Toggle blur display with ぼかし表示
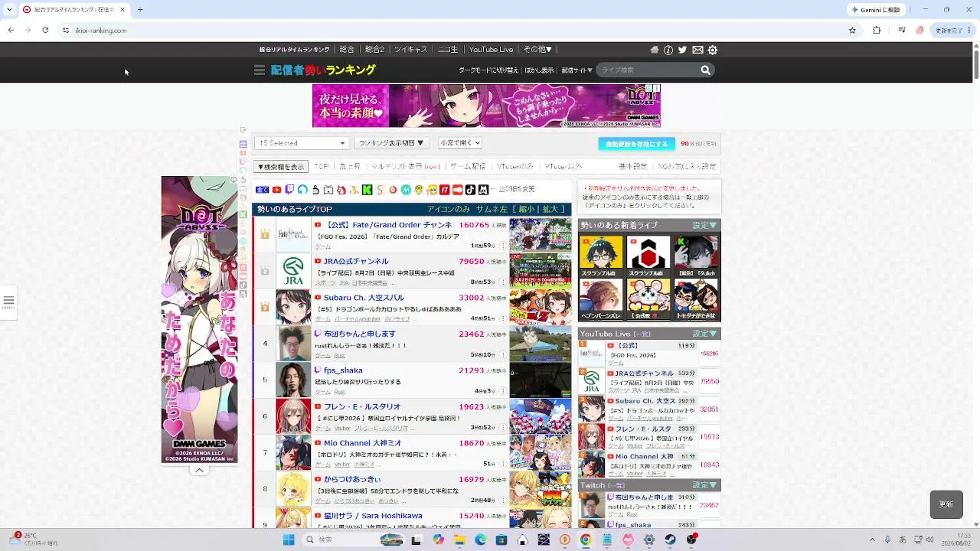The image size is (980, 551). pyautogui.click(x=539, y=70)
